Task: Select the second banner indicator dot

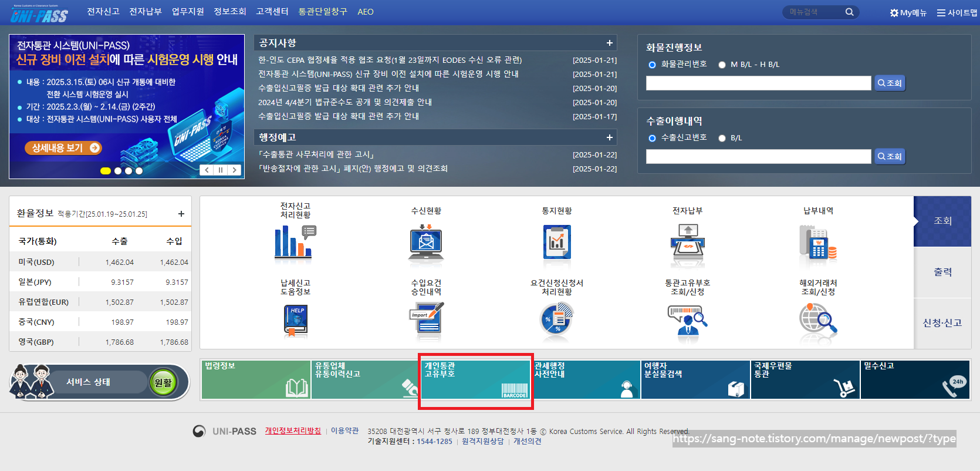Action: [x=118, y=171]
